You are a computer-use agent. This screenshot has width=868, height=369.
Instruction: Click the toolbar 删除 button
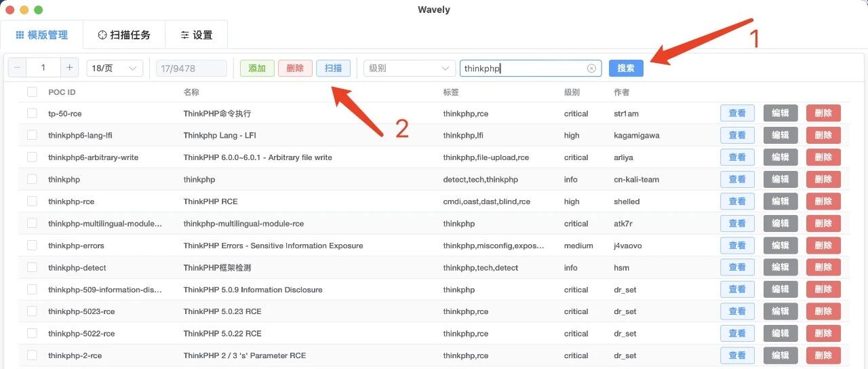click(x=295, y=69)
